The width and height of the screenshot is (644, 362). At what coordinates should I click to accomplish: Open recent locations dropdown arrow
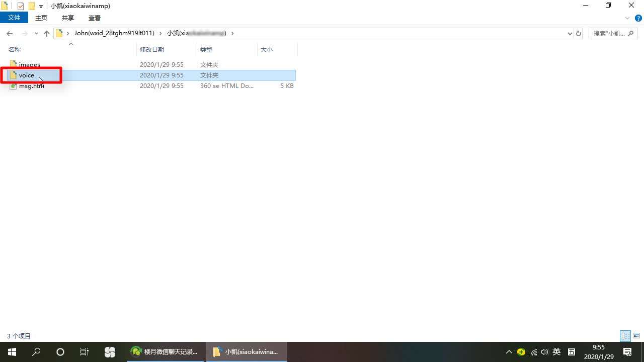(36, 33)
